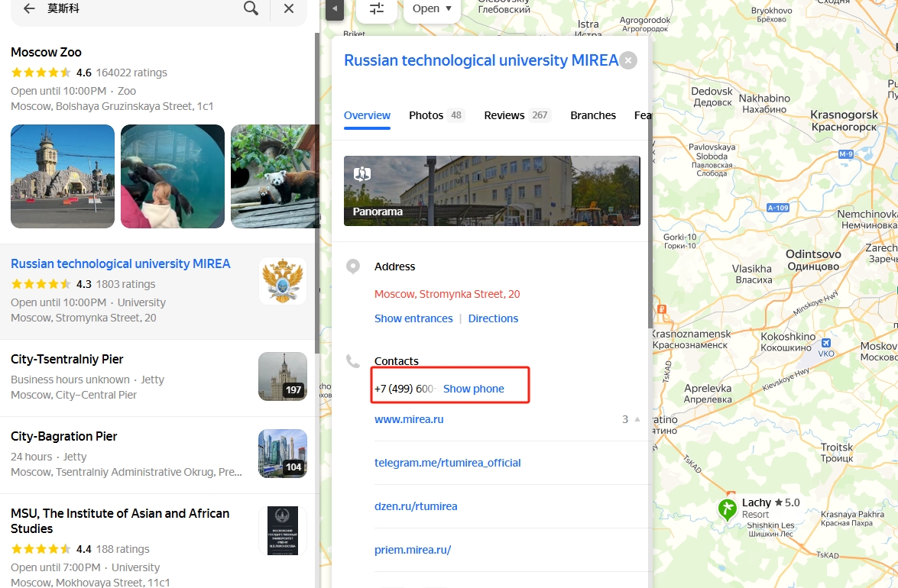Click the Moscow, Stromynka Street, 20 address
This screenshot has width=898, height=588.
(x=447, y=294)
